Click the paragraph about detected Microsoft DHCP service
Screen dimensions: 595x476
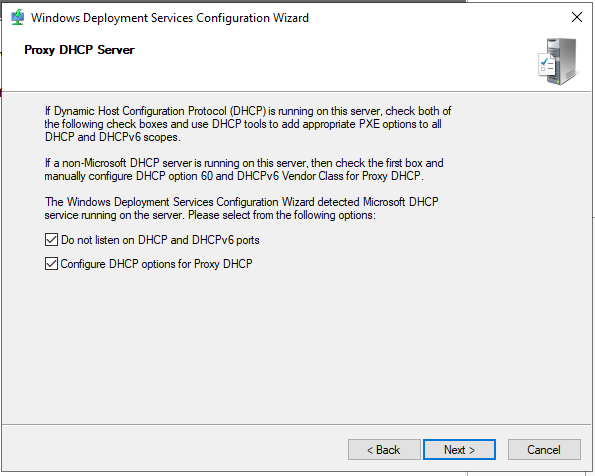[x=241, y=208]
